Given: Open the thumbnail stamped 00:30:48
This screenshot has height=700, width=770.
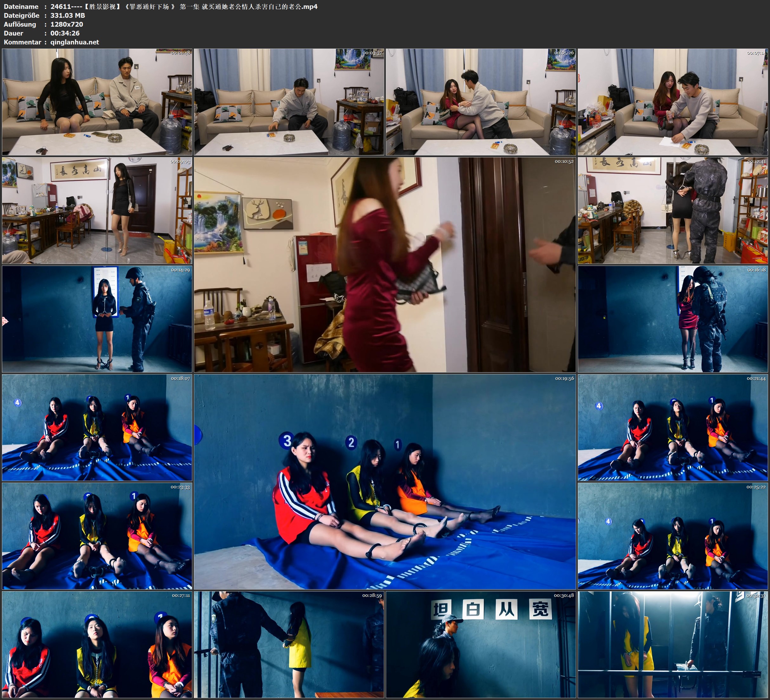Looking at the screenshot, I should click(481, 644).
